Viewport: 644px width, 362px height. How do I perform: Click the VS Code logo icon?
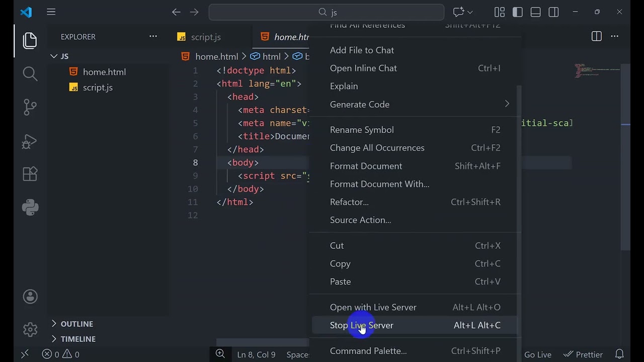pos(26,12)
